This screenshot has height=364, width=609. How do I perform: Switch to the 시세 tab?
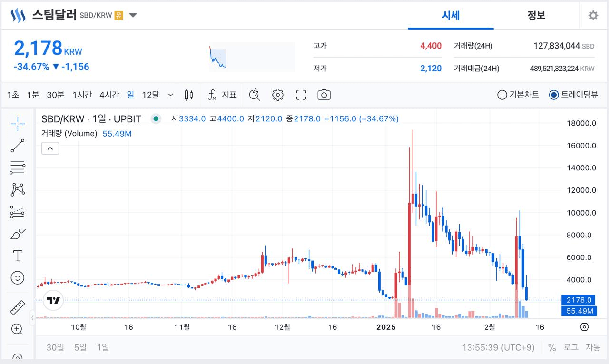(x=451, y=15)
